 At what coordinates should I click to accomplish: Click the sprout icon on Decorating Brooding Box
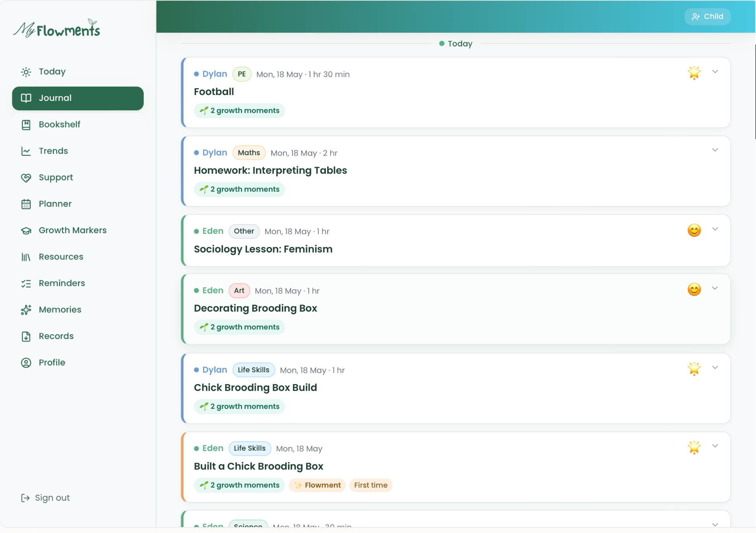(204, 327)
